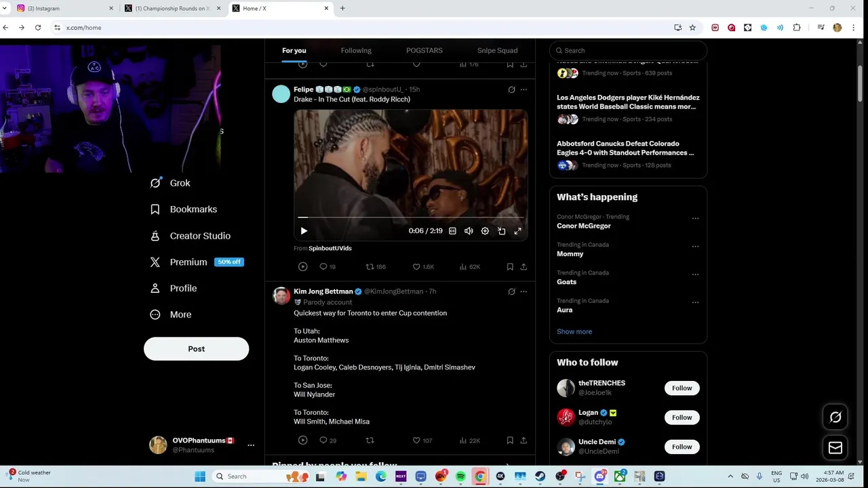
Task: Follow Logan @dutchylo
Action: (682, 418)
